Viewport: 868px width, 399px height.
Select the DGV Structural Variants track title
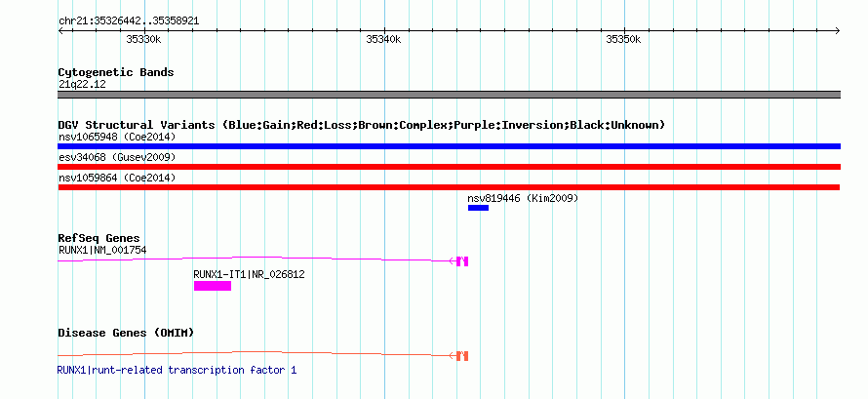[361, 125]
